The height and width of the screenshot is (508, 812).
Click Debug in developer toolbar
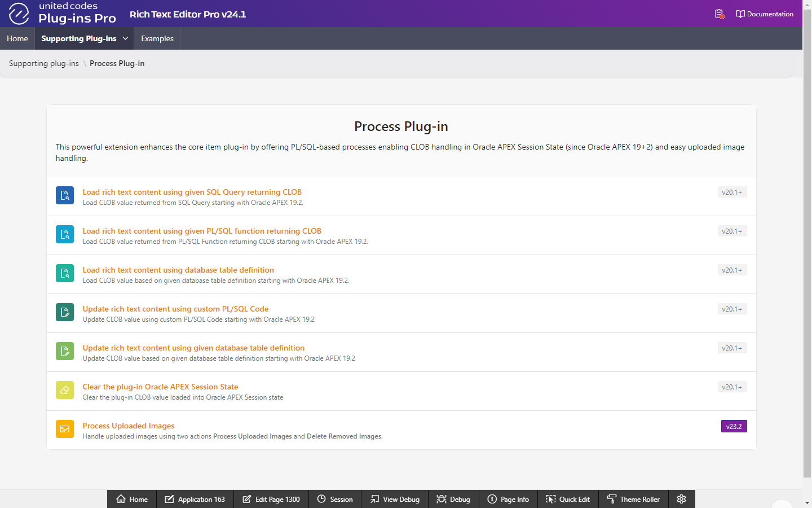click(453, 499)
